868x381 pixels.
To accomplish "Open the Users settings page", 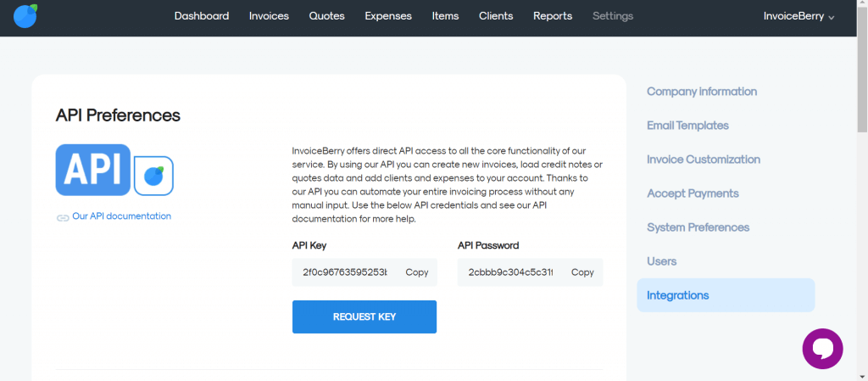I will pyautogui.click(x=661, y=261).
